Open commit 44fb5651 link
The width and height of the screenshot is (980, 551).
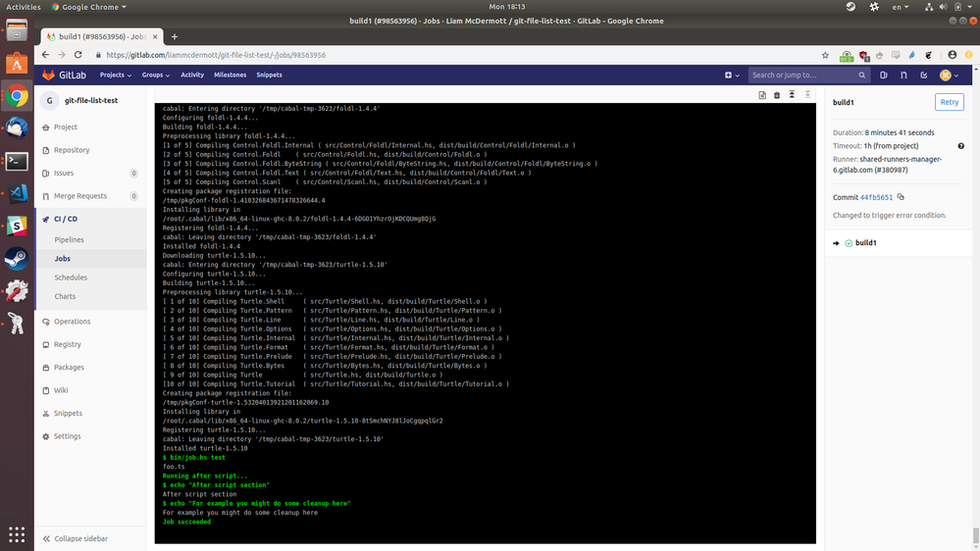click(x=876, y=197)
